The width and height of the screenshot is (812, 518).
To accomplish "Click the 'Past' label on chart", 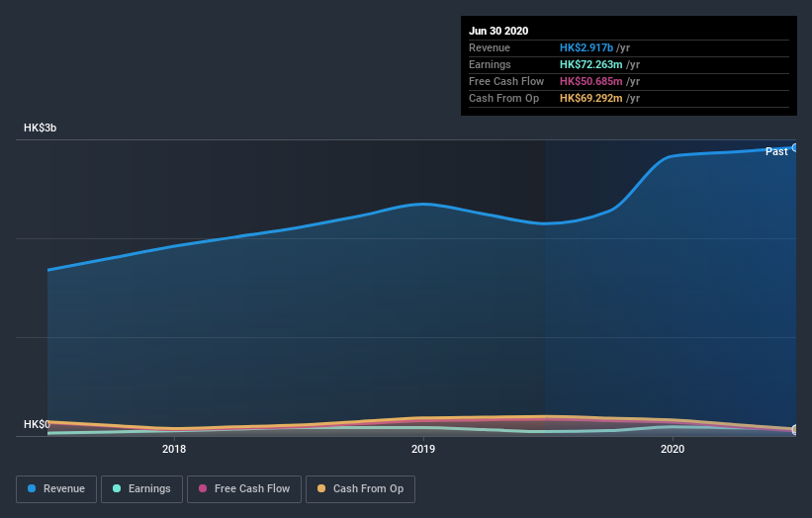I will click(776, 151).
